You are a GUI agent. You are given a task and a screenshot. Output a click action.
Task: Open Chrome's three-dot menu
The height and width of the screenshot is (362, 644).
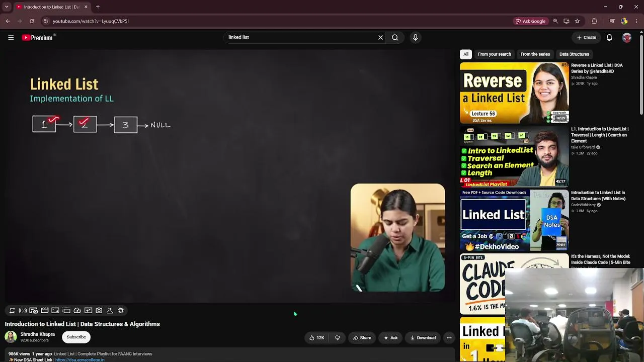tap(637, 21)
